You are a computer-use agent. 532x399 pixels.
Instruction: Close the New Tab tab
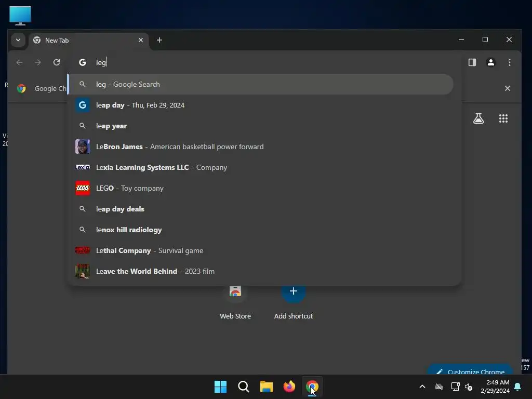[x=141, y=40]
